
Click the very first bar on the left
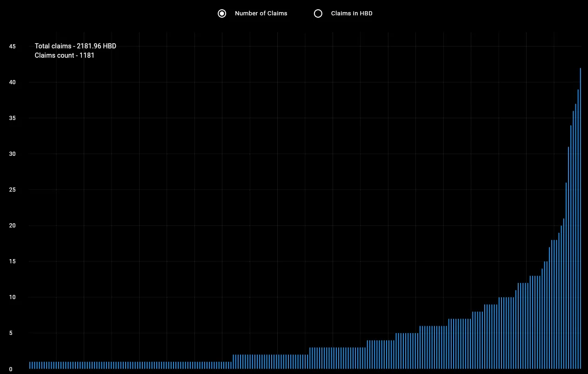pyautogui.click(x=30, y=365)
